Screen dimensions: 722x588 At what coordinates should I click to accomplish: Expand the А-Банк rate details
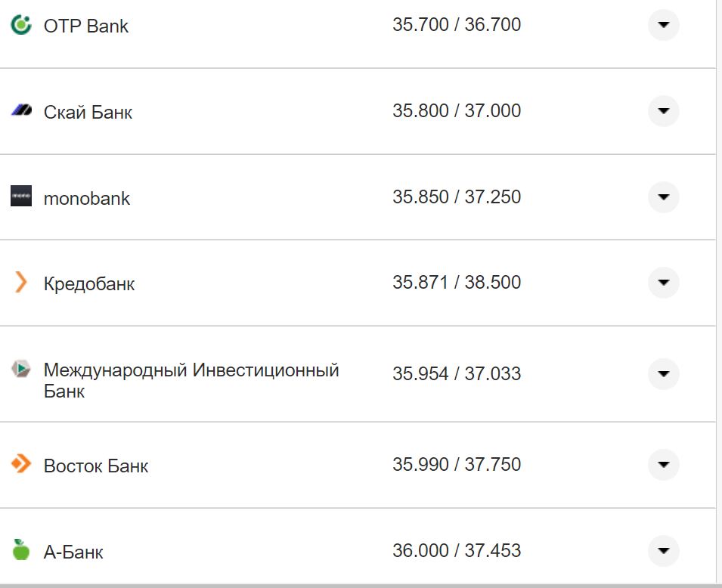pos(663,551)
